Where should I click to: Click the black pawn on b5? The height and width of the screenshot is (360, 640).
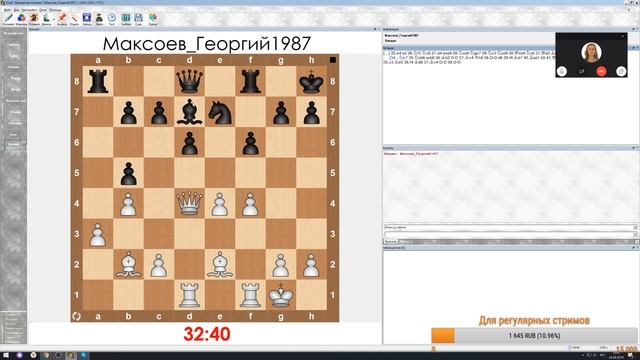click(128, 173)
